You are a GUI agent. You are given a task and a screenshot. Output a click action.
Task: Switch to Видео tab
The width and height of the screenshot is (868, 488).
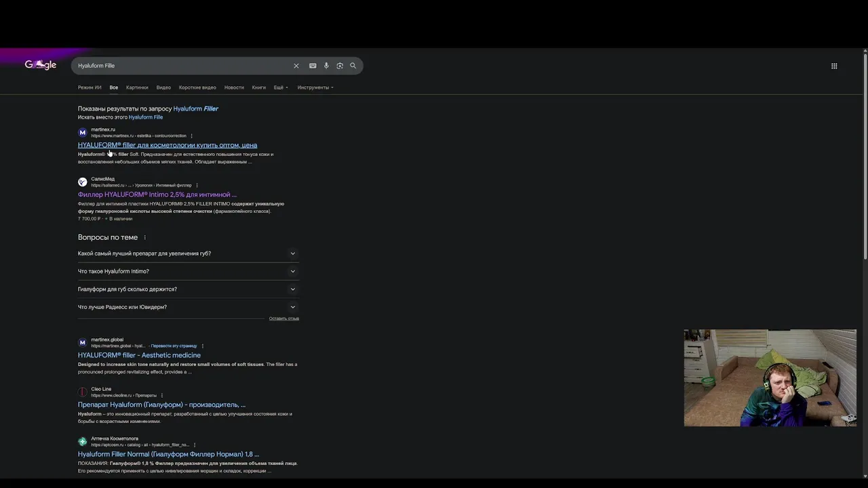click(x=163, y=87)
